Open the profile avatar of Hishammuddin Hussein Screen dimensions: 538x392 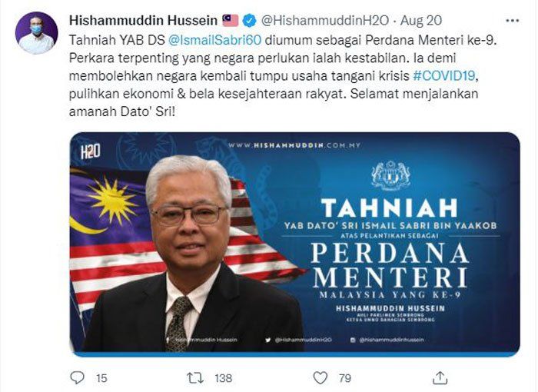(x=37, y=33)
